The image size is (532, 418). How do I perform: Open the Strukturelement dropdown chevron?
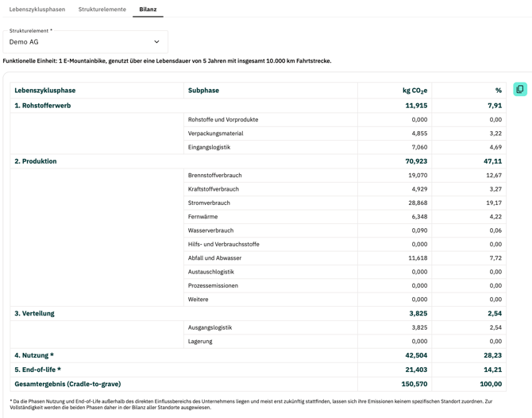coord(156,42)
